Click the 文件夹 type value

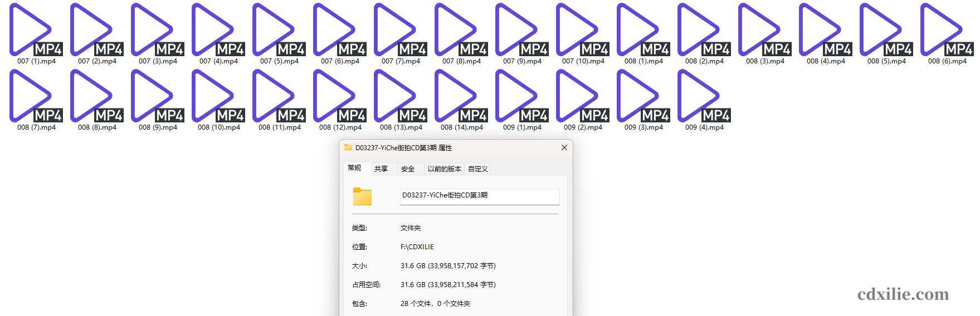411,228
